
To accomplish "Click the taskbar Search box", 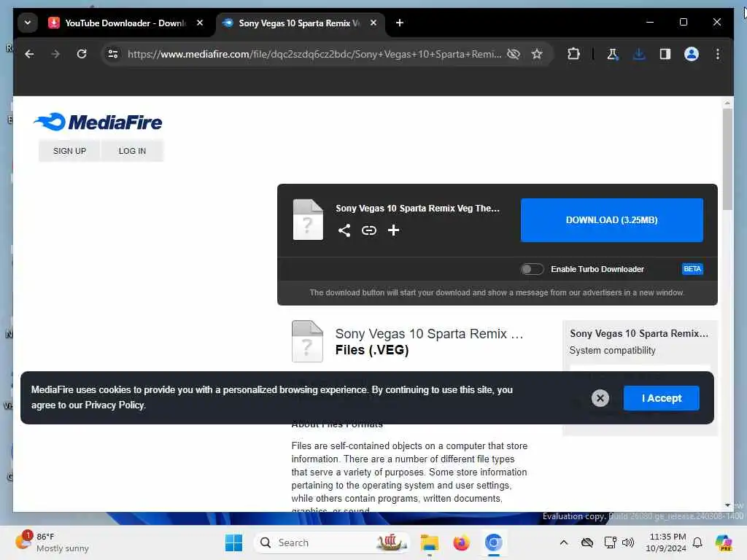I will pyautogui.click(x=332, y=542).
